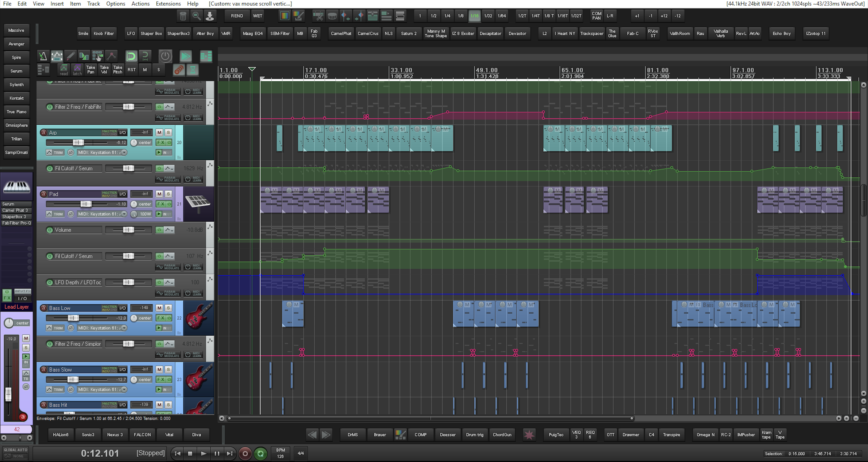Click the transport record button
The height and width of the screenshot is (462, 868).
245,454
